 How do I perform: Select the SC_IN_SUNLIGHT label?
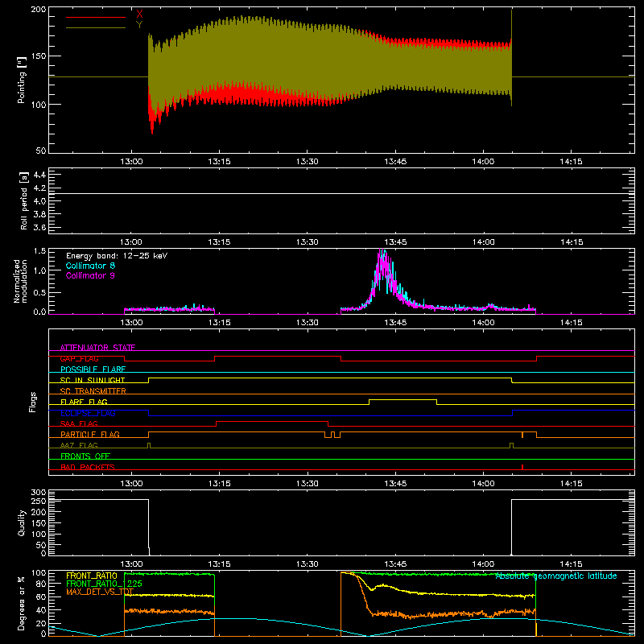(93, 380)
